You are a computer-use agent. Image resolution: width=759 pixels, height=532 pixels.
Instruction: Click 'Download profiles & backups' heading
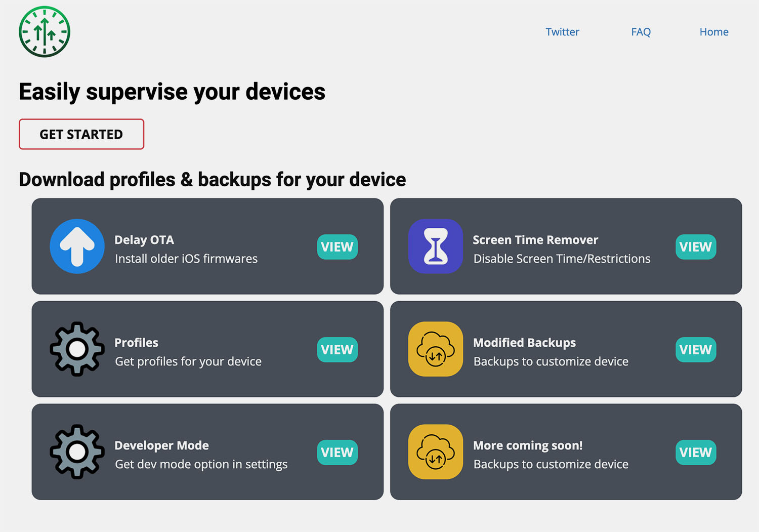pos(213,180)
